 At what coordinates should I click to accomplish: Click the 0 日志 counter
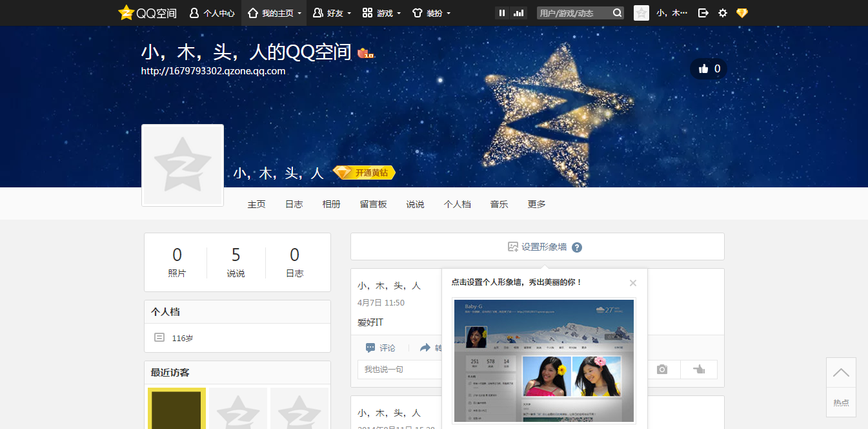coord(294,262)
